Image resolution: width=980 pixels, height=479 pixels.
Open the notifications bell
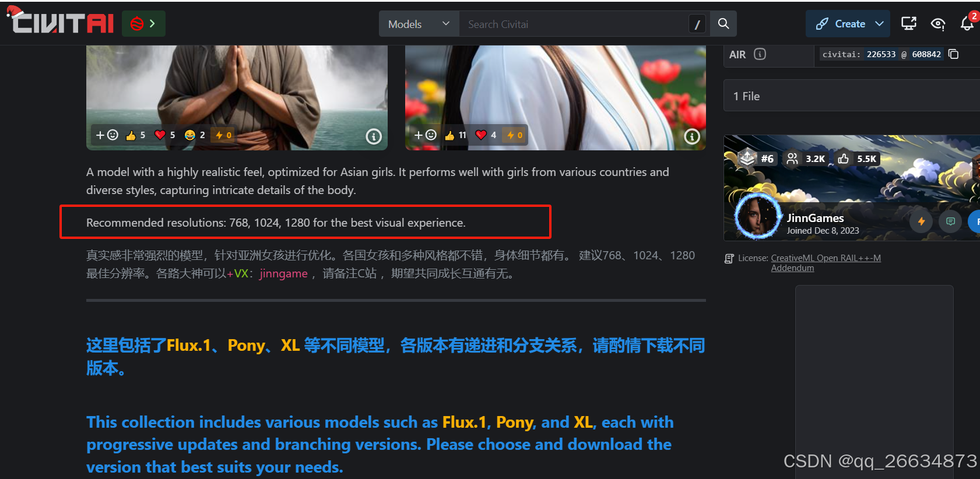(967, 24)
